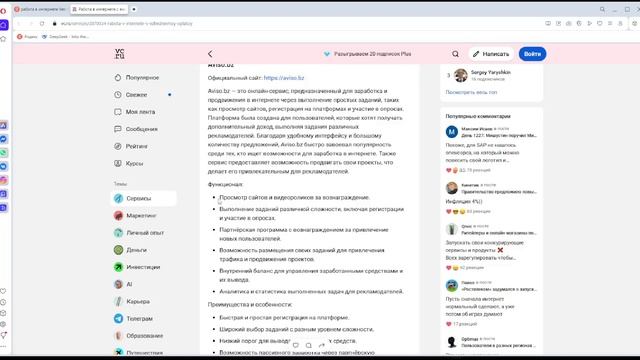This screenshot has width=640, height=360.
Task: Reload the current page
Action: [x=42, y=24]
